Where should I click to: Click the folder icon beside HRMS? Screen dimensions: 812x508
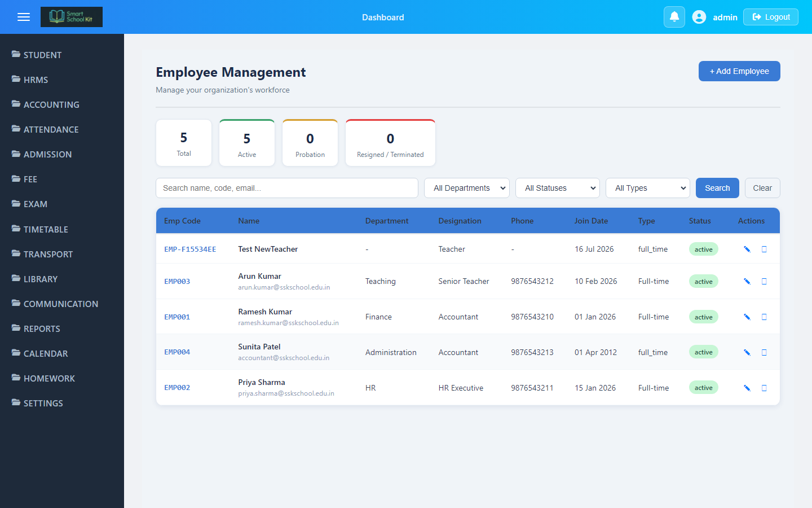16,79
